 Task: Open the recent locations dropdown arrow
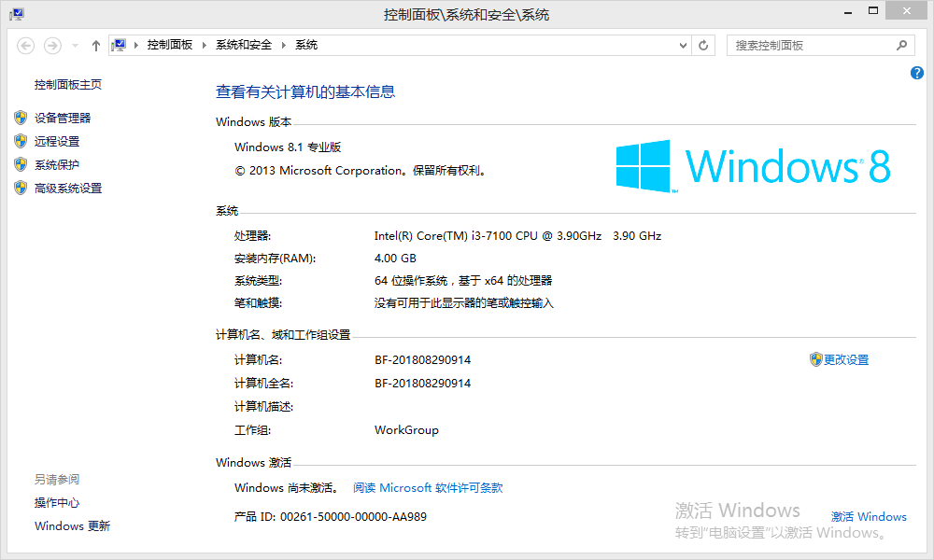pyautogui.click(x=75, y=46)
